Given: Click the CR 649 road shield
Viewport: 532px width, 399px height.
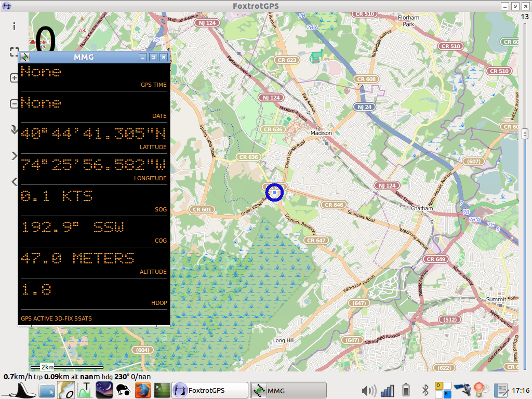Looking at the screenshot, I should coord(436,259).
